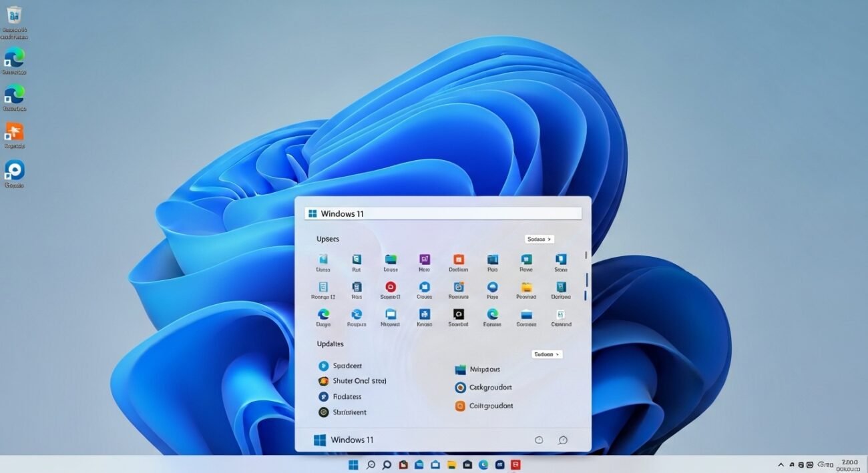868x473 pixels.
Task: Click the Windows Start button on taskbar
Action: [353, 465]
